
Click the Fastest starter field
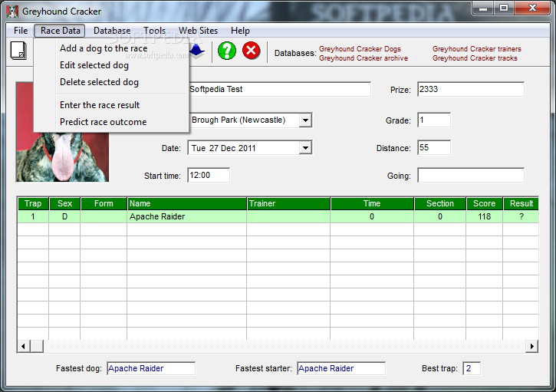tap(341, 368)
